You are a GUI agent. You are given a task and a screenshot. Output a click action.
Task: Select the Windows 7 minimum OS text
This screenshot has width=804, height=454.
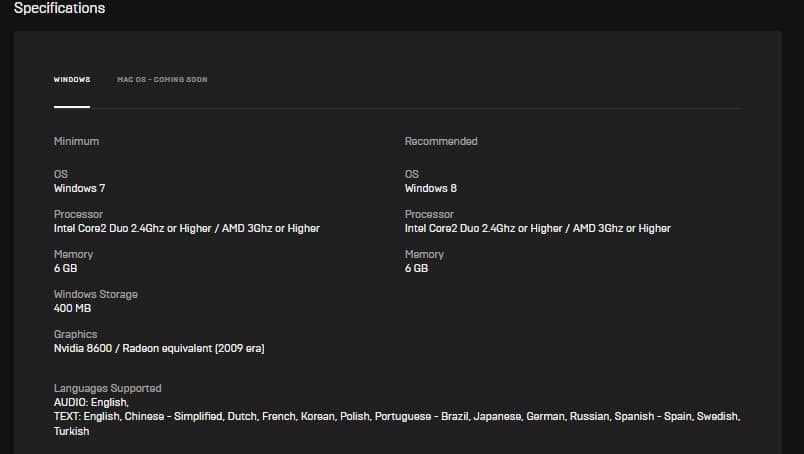79,188
